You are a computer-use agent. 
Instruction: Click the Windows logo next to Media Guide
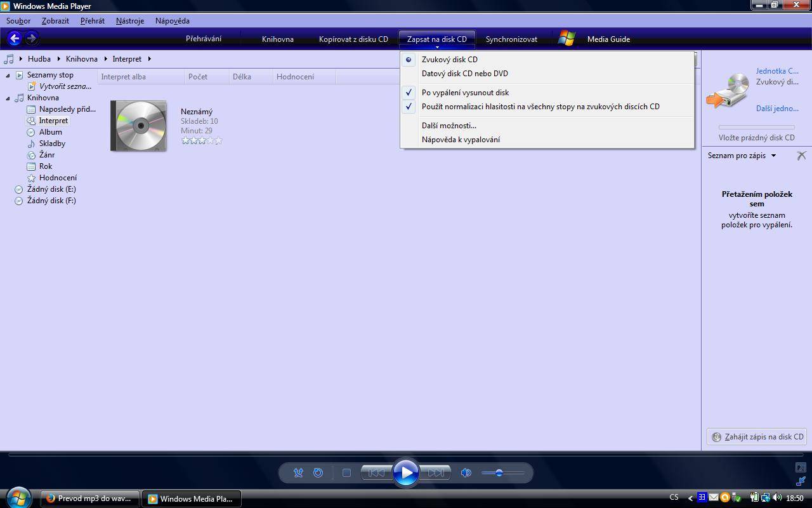pos(566,39)
